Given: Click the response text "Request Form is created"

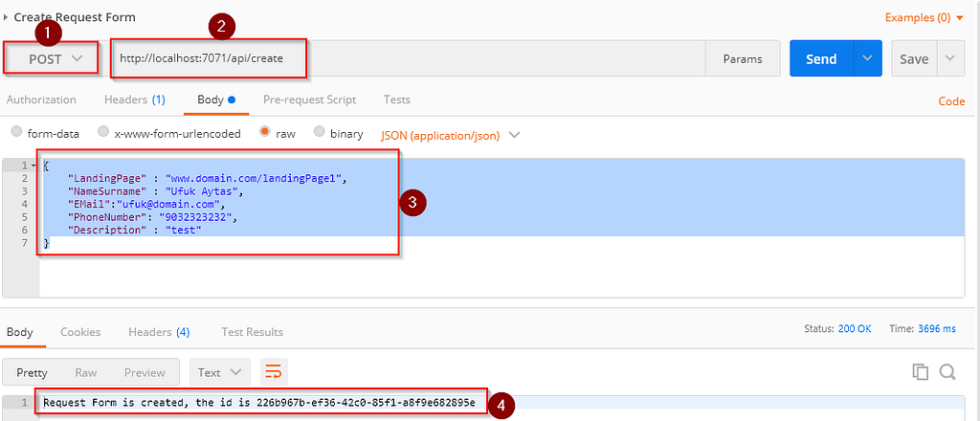Looking at the screenshot, I should (115, 403).
